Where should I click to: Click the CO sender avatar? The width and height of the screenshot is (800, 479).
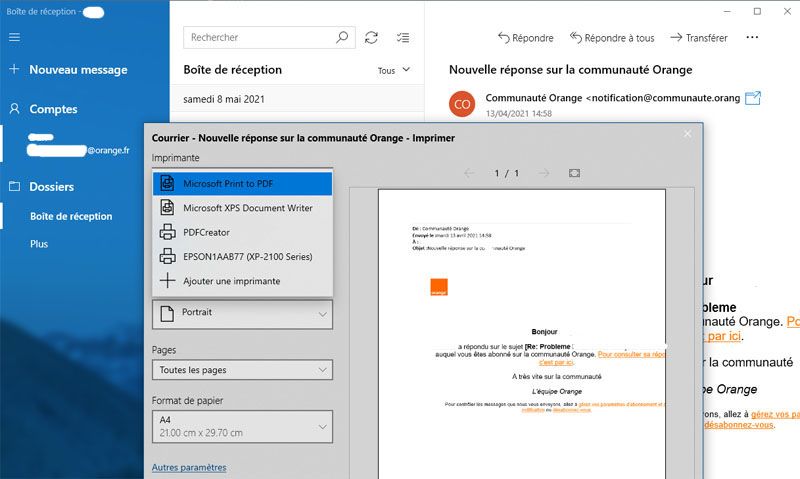[462, 104]
